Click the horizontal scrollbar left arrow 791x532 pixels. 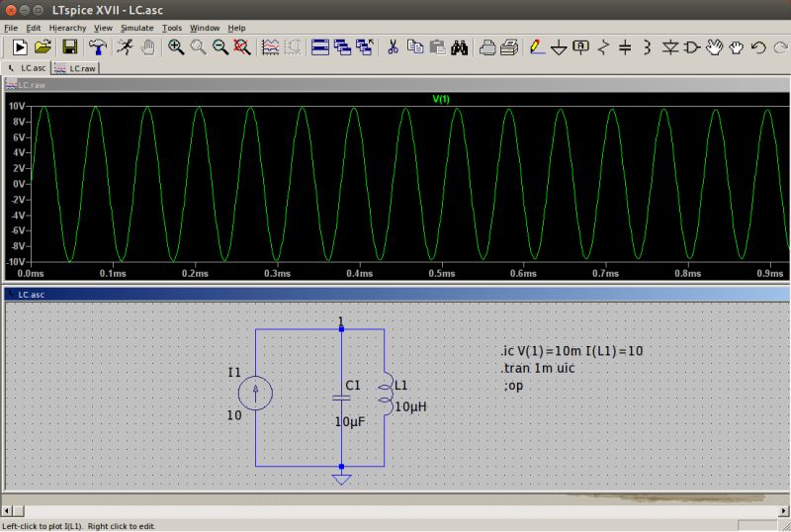click(6, 511)
